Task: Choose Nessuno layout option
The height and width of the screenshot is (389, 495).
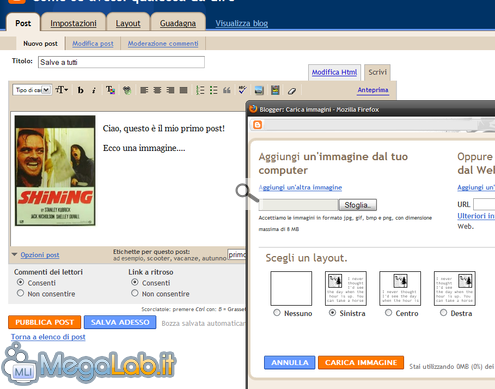Action: pyautogui.click(x=277, y=313)
